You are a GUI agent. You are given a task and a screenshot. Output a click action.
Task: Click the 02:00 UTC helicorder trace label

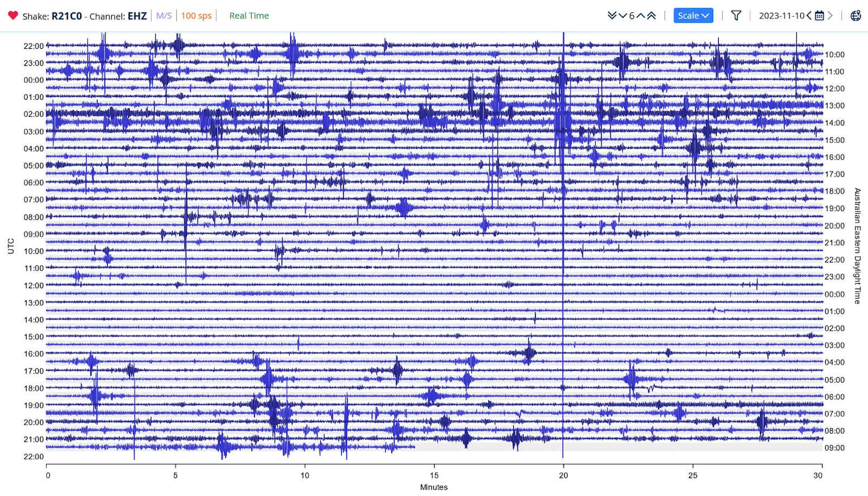[x=34, y=114]
